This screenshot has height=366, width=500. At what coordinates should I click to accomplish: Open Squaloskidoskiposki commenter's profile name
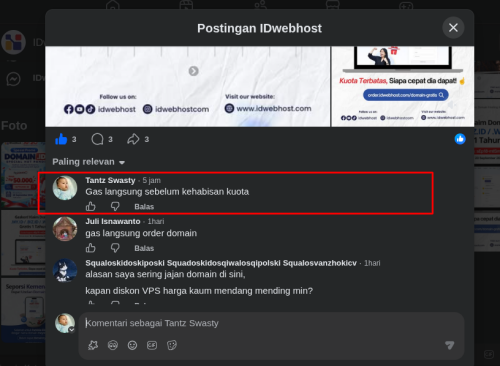tap(221, 263)
